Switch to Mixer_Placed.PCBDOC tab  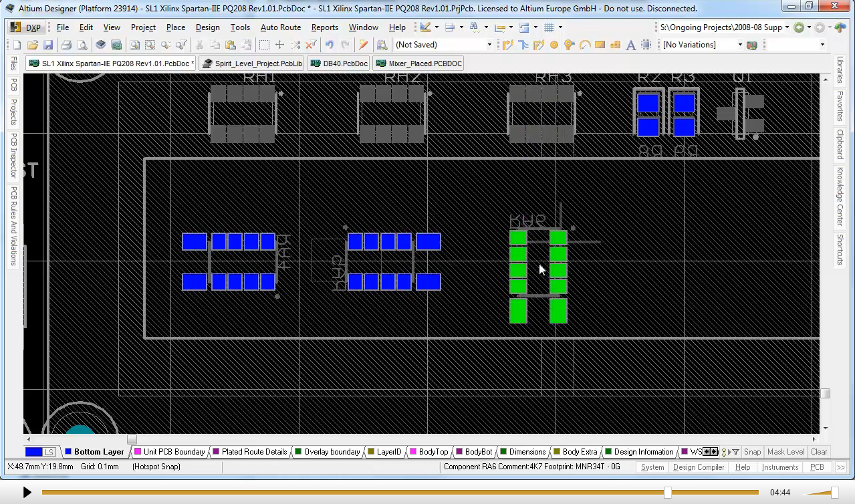point(419,64)
